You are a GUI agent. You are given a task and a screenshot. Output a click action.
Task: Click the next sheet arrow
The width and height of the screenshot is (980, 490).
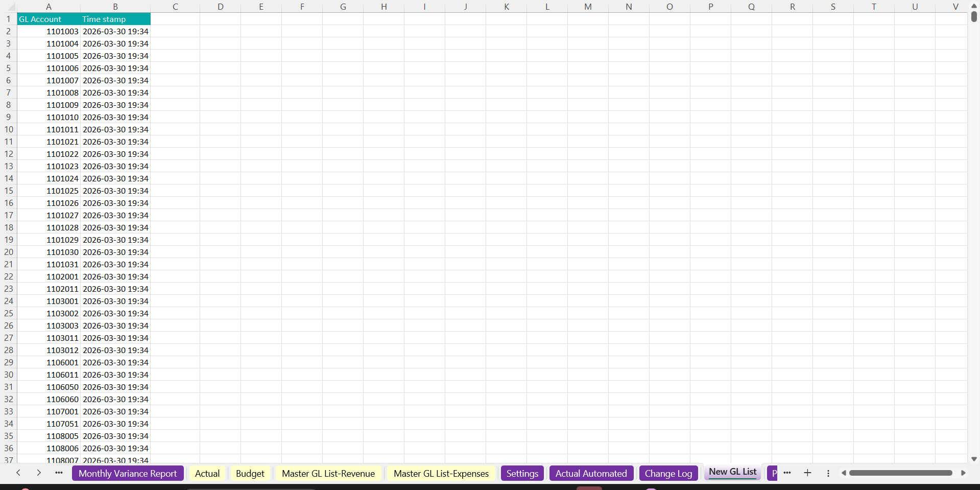tap(39, 473)
